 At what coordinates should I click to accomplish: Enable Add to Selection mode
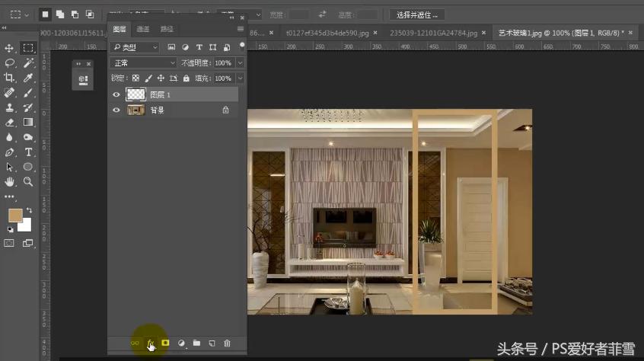(x=60, y=14)
